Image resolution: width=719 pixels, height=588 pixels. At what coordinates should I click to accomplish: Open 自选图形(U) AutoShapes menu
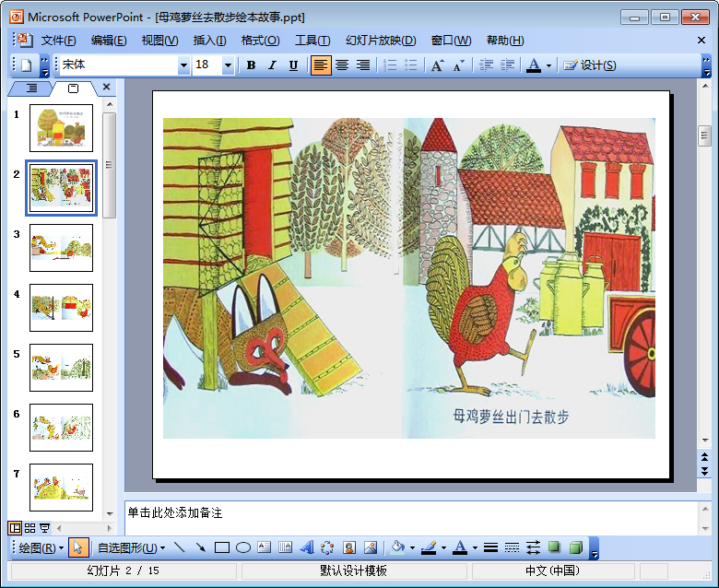pyautogui.click(x=131, y=547)
